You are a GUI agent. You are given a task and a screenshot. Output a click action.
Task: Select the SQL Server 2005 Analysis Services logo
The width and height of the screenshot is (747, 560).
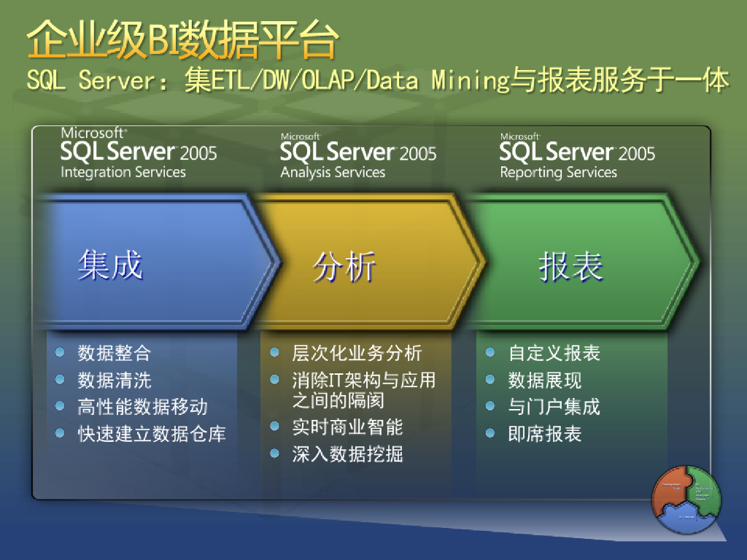[358, 156]
